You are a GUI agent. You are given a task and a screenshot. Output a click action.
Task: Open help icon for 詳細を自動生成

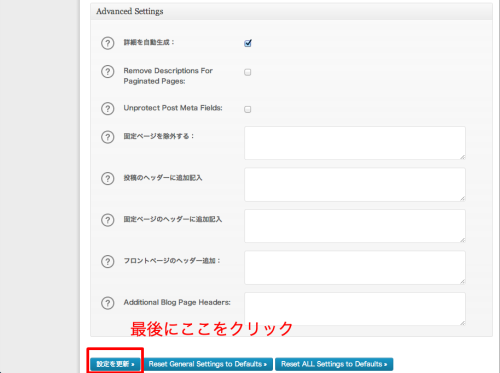(107, 43)
